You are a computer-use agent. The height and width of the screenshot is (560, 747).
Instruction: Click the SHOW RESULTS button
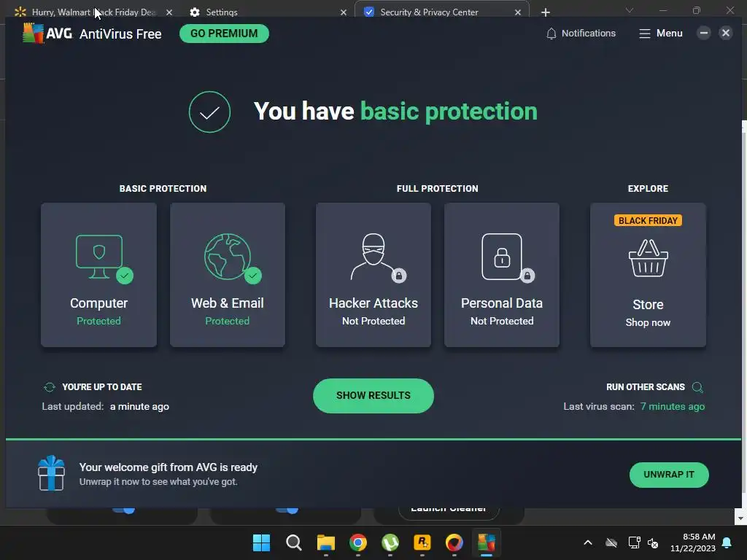click(373, 396)
